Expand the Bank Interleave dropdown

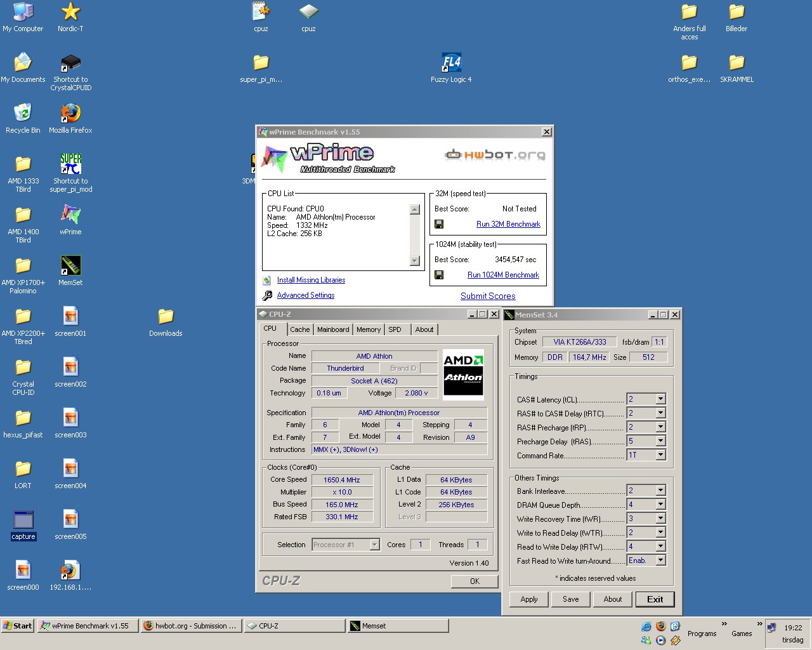660,491
